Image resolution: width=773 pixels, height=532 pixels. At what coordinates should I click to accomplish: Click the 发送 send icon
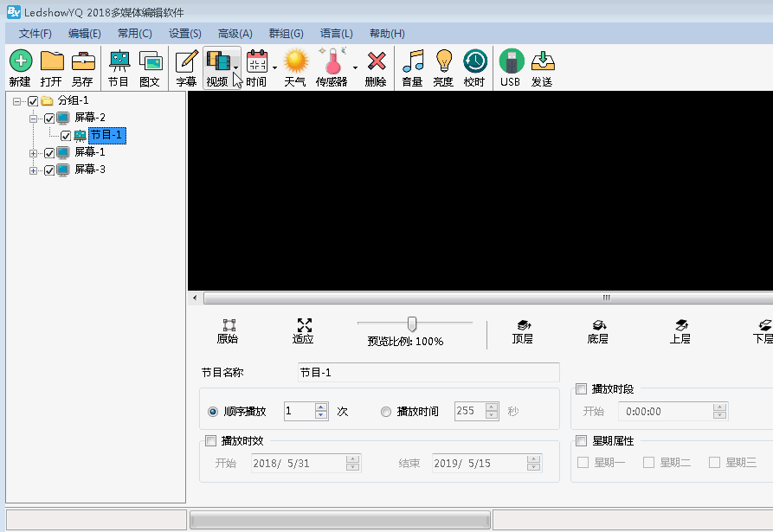[x=543, y=67]
